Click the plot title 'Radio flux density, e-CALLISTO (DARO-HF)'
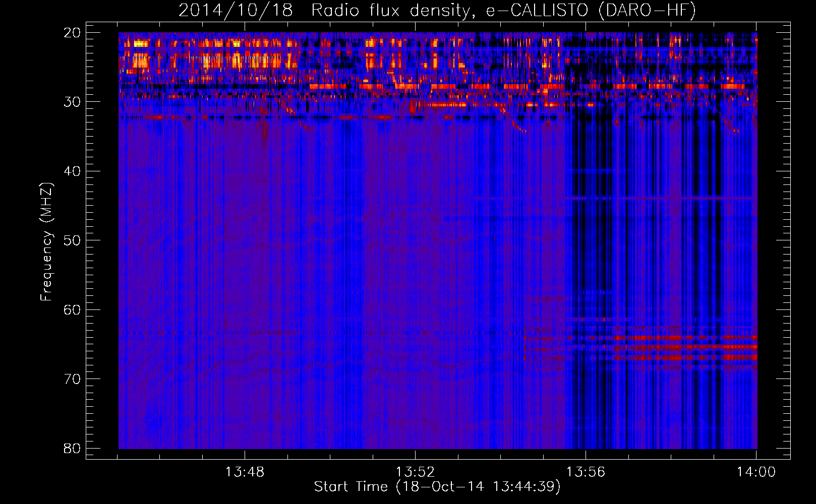Screen dimensions: 816x504 [x=503, y=11]
